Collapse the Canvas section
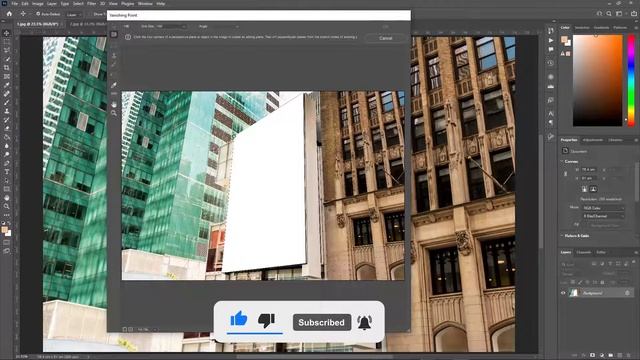640x360 pixels. (562, 162)
